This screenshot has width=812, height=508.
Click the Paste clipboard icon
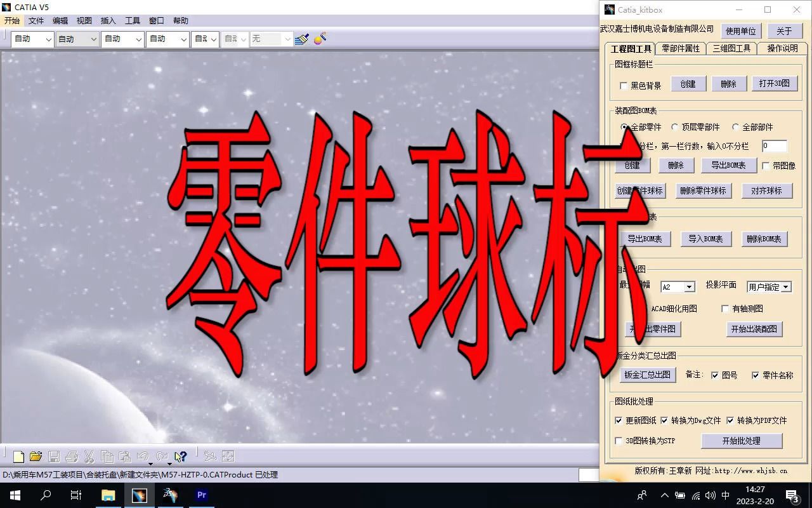125,456
